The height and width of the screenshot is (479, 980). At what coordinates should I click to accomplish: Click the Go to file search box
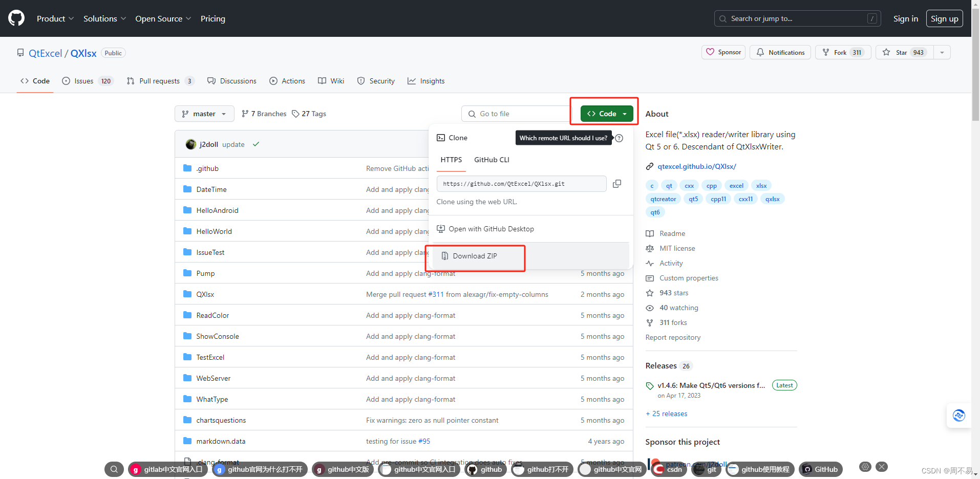pos(517,114)
